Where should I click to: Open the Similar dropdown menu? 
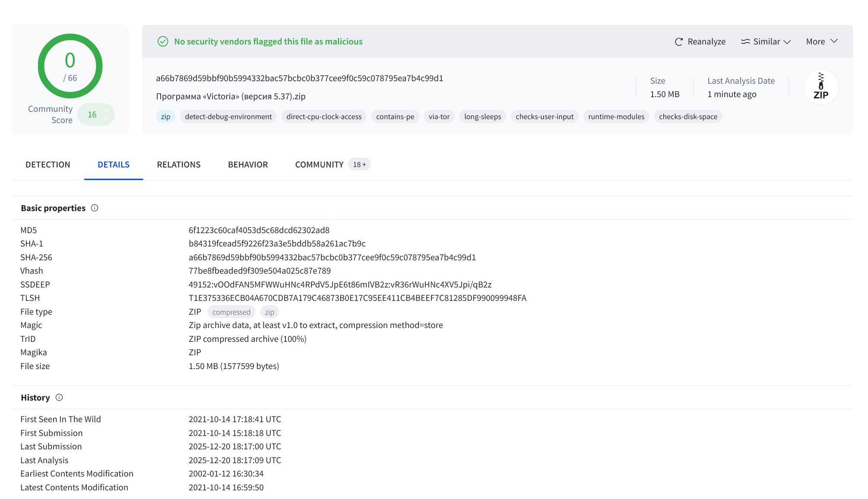point(766,42)
